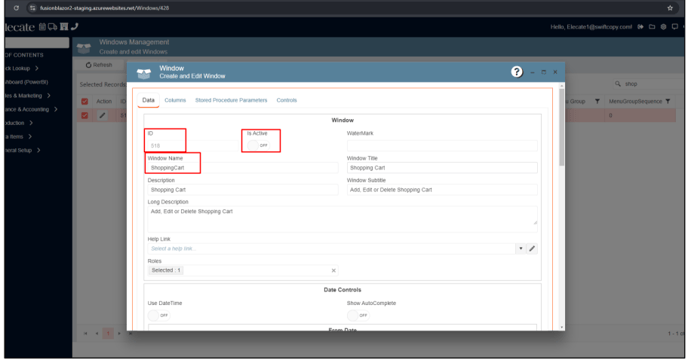This screenshot has height=360, width=688.
Task: Click the browser address bar URL
Action: tap(104, 8)
